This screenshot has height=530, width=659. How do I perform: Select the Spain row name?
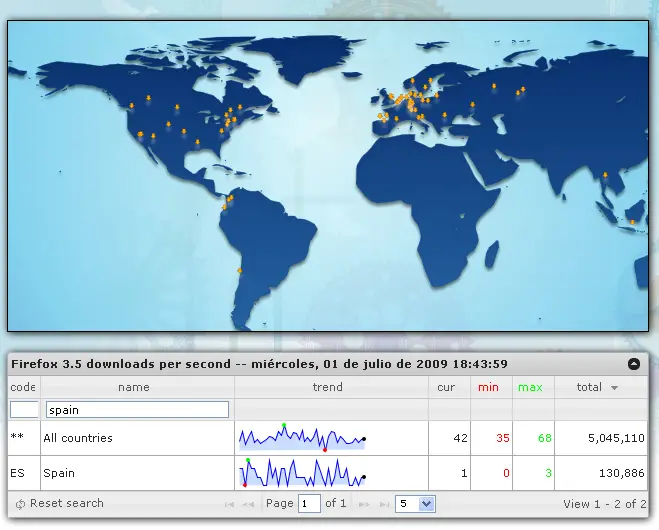(x=59, y=473)
